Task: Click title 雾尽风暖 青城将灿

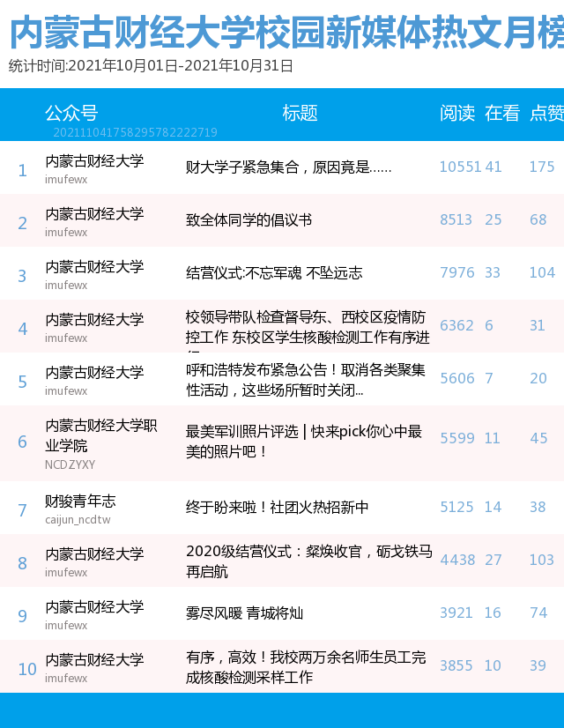Action: pos(245,613)
